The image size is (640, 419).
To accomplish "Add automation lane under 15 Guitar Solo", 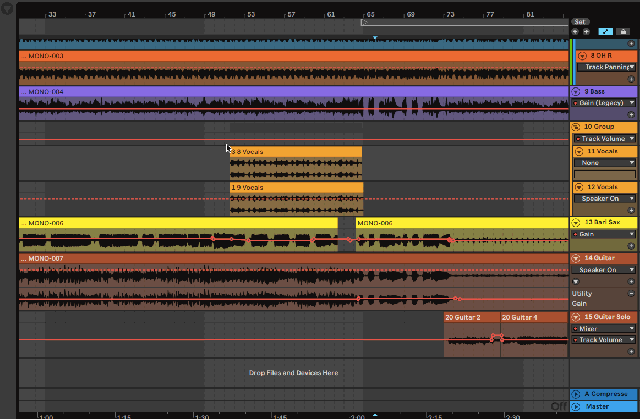I will (631, 352).
